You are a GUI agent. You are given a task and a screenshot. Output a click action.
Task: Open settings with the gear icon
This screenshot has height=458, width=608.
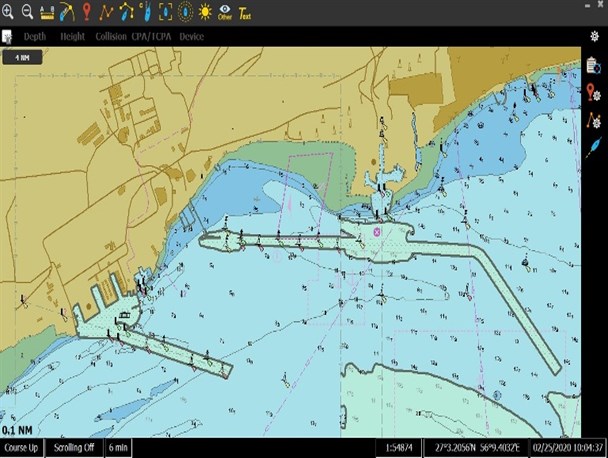coord(594,36)
